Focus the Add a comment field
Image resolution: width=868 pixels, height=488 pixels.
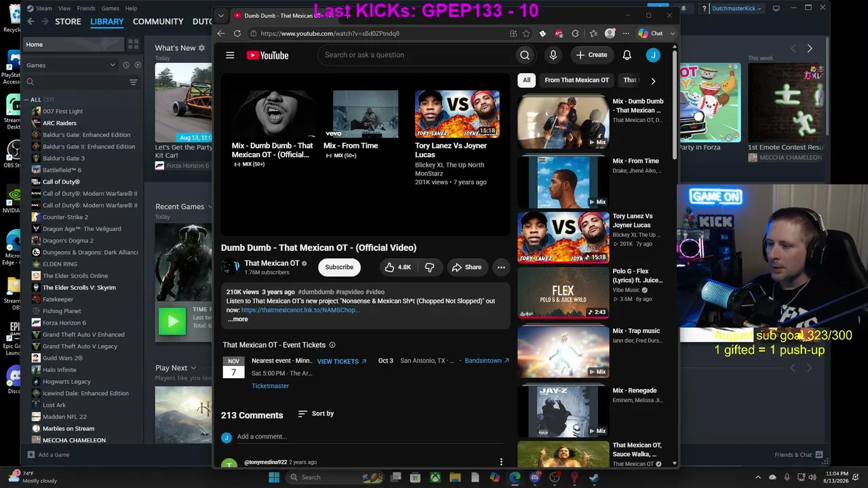pyautogui.click(x=369, y=436)
